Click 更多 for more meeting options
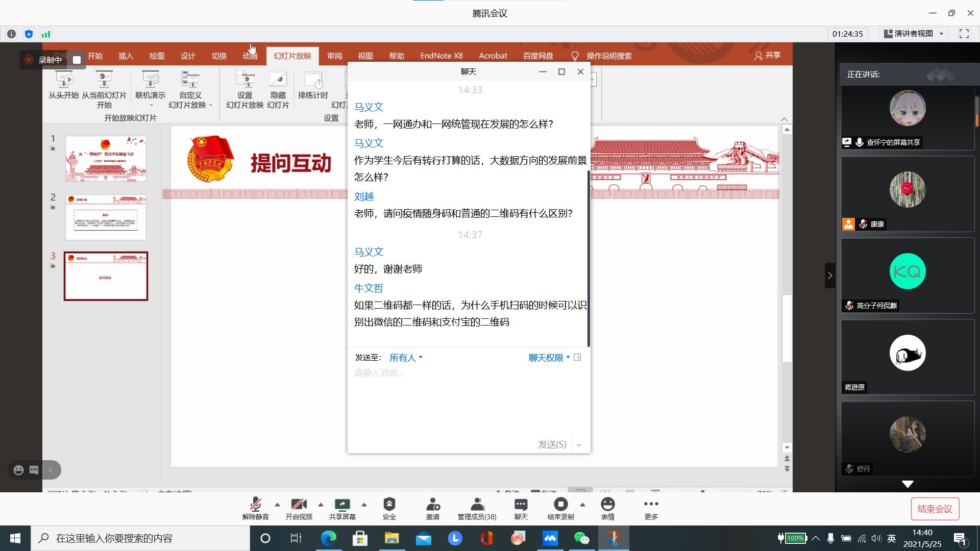This screenshot has height=551, width=980. 651,509
